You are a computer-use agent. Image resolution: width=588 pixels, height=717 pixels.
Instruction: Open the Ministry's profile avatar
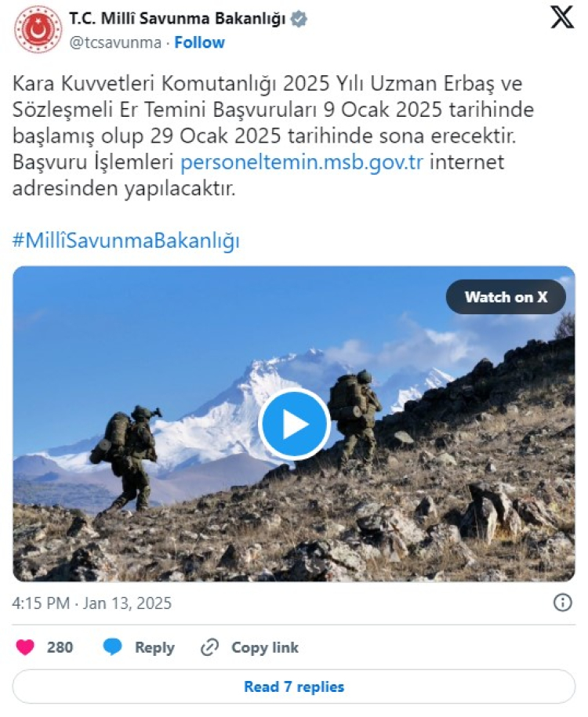click(38, 29)
